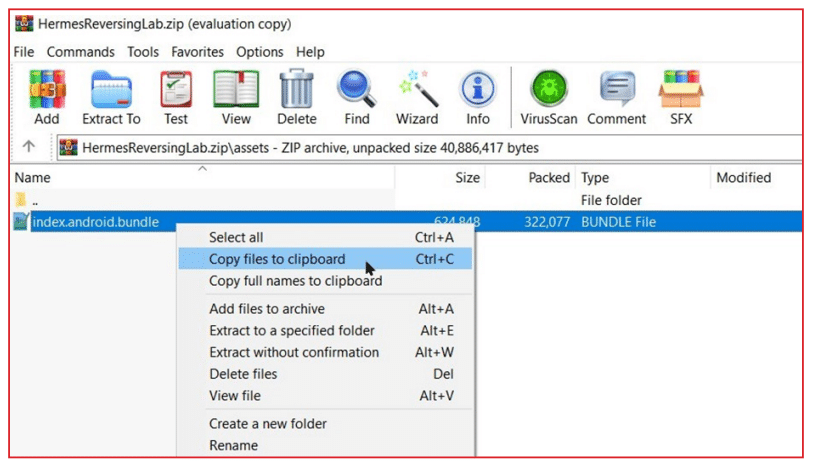Click the archive icon in address bar
This screenshot has width=813, height=465.
tap(68, 148)
